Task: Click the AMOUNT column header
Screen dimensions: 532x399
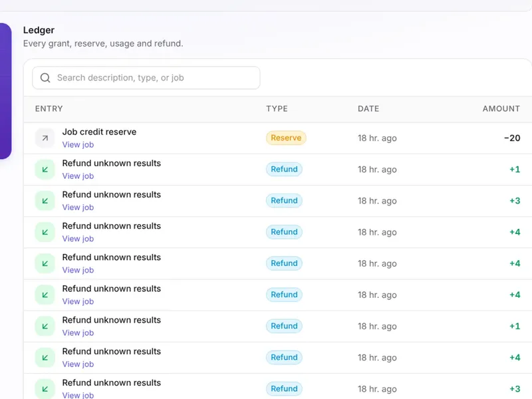Action: 501,108
